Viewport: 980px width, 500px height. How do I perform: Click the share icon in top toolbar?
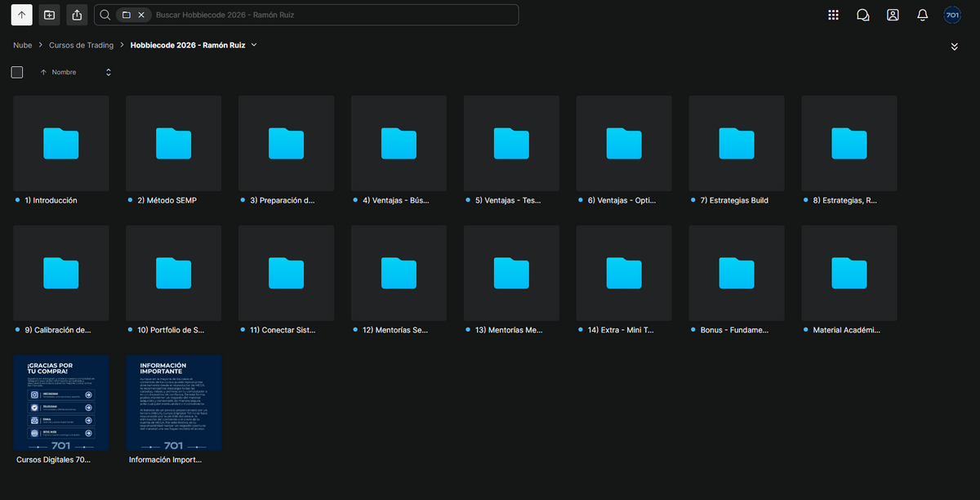click(77, 15)
